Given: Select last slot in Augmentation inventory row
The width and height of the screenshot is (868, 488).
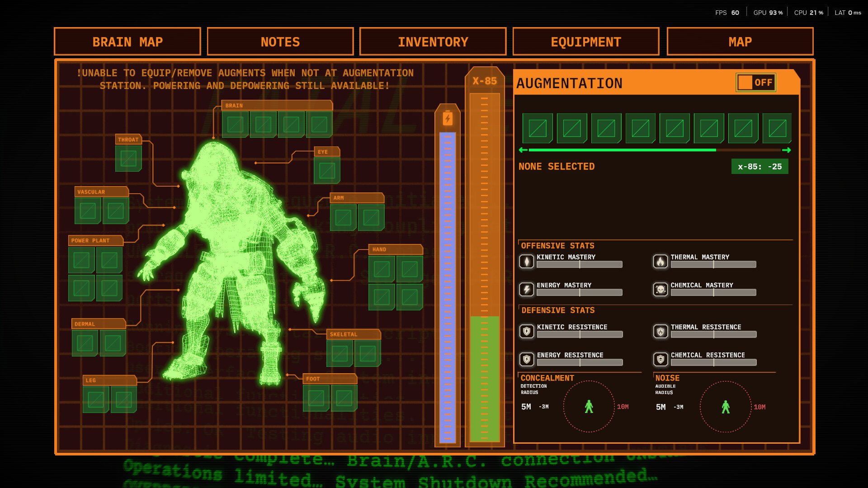Looking at the screenshot, I should [x=777, y=128].
